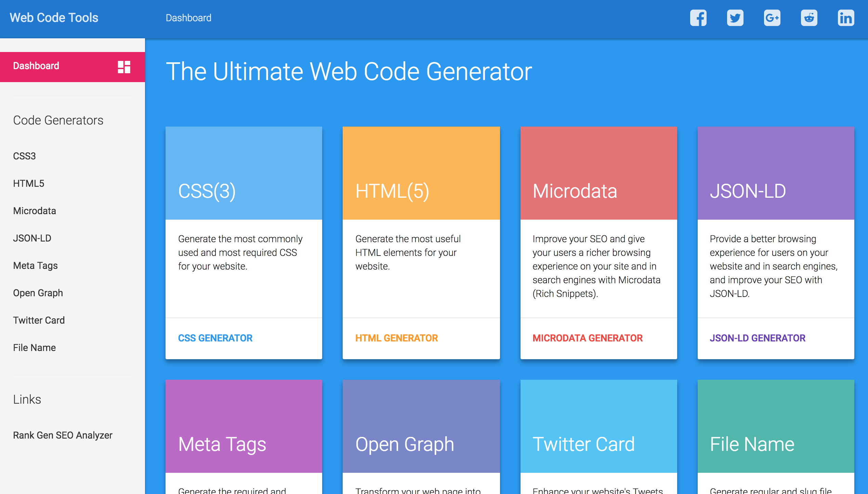Click the CSS GENERATOR link

click(215, 338)
